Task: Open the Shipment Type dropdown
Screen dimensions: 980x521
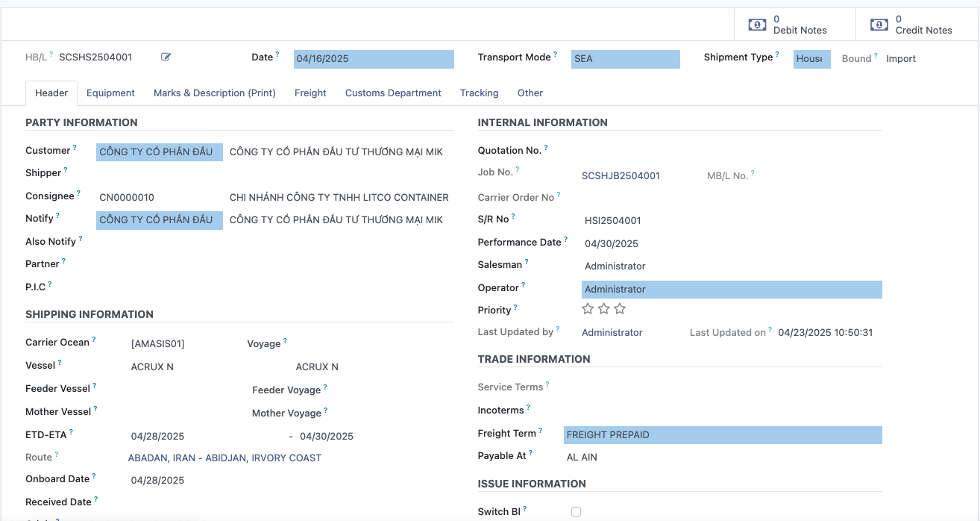Action: click(811, 59)
